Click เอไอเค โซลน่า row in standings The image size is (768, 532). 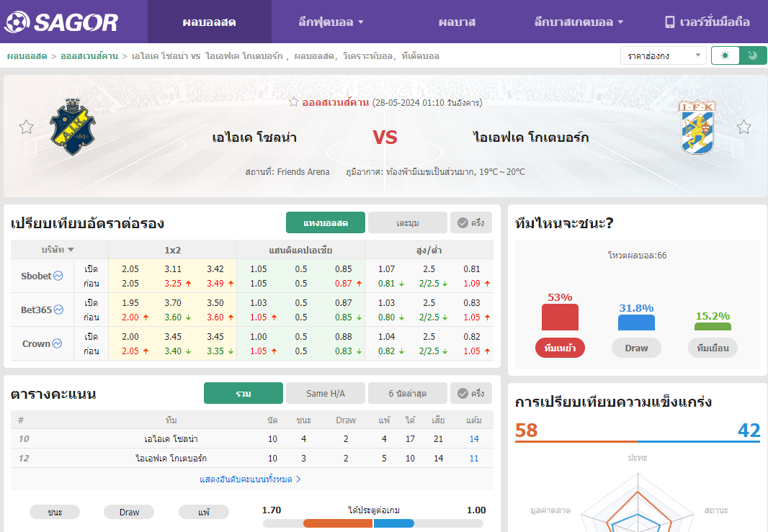click(x=251, y=439)
